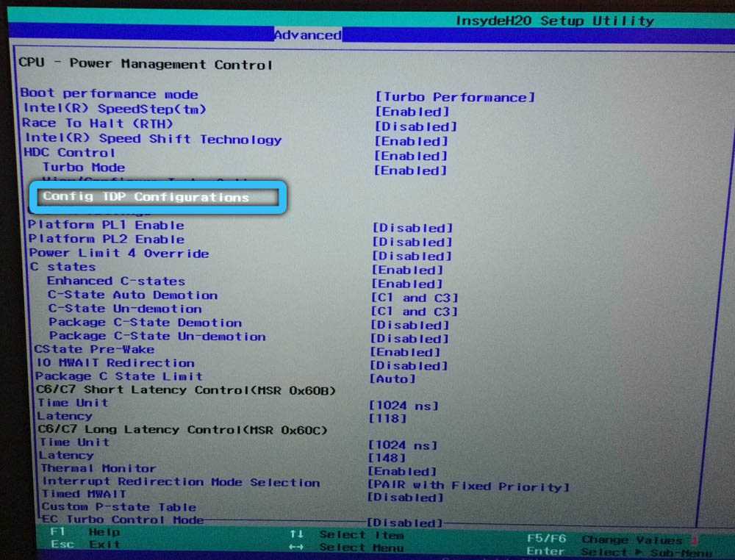
Task: Open Package C State Limit Auto value
Action: pyautogui.click(x=392, y=379)
